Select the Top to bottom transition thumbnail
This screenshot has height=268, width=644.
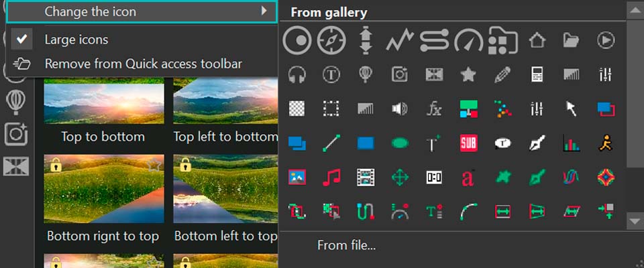tap(103, 100)
